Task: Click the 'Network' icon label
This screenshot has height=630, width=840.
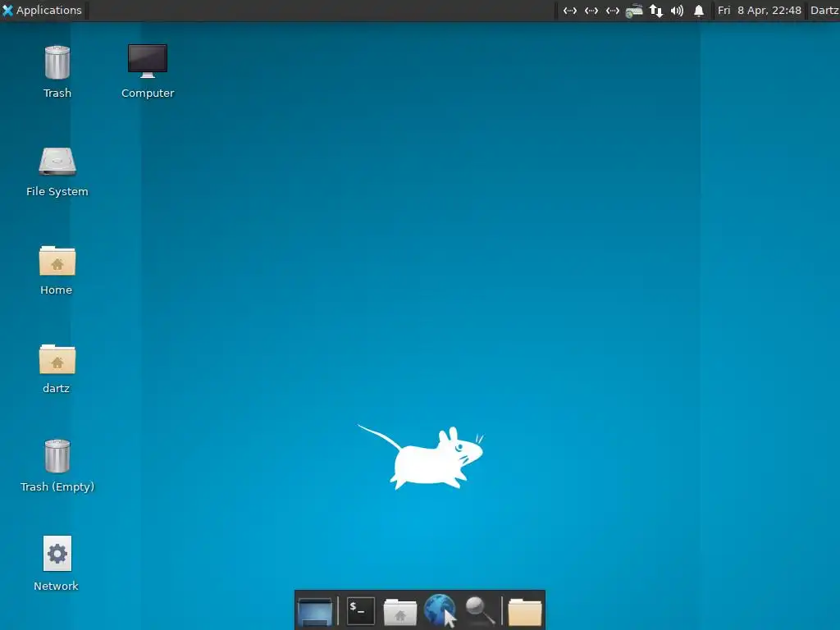Action: point(57,586)
